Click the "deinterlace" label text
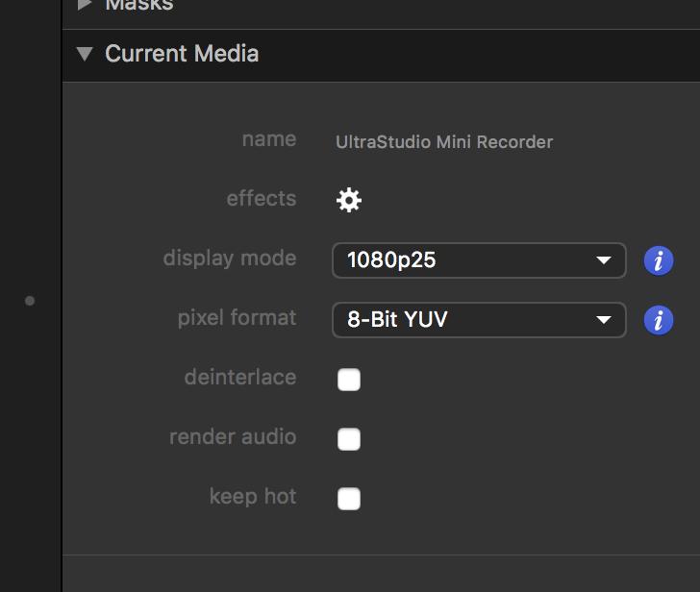Screen dimensions: 700x592 (x=240, y=378)
